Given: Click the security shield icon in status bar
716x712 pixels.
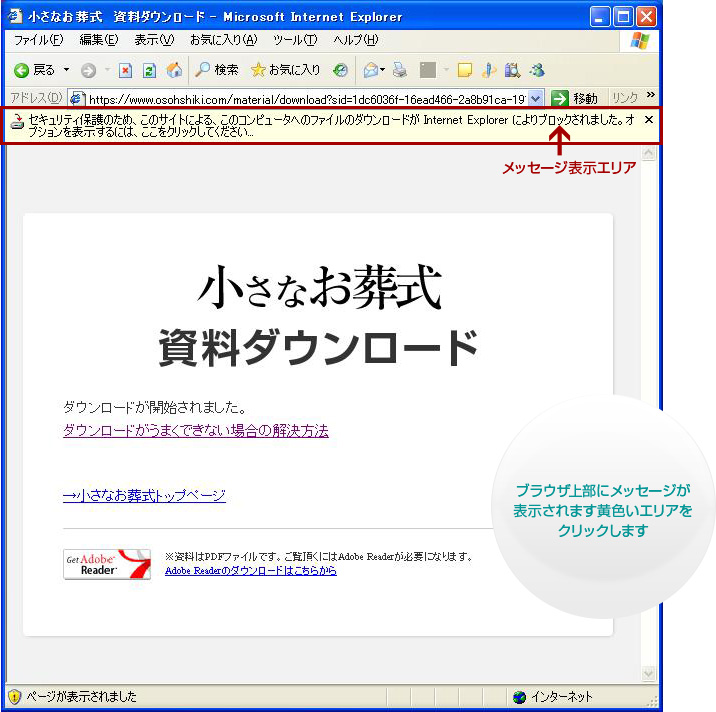Looking at the screenshot, I should coord(15,696).
